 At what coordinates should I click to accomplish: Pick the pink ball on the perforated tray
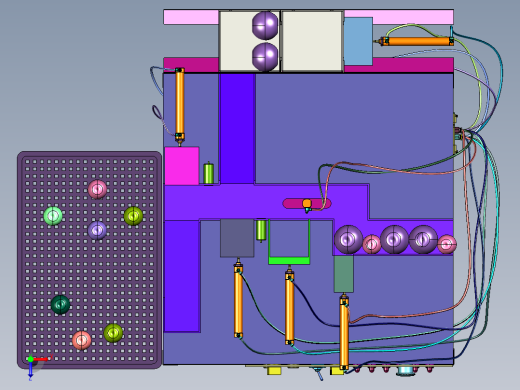coord(97,189)
